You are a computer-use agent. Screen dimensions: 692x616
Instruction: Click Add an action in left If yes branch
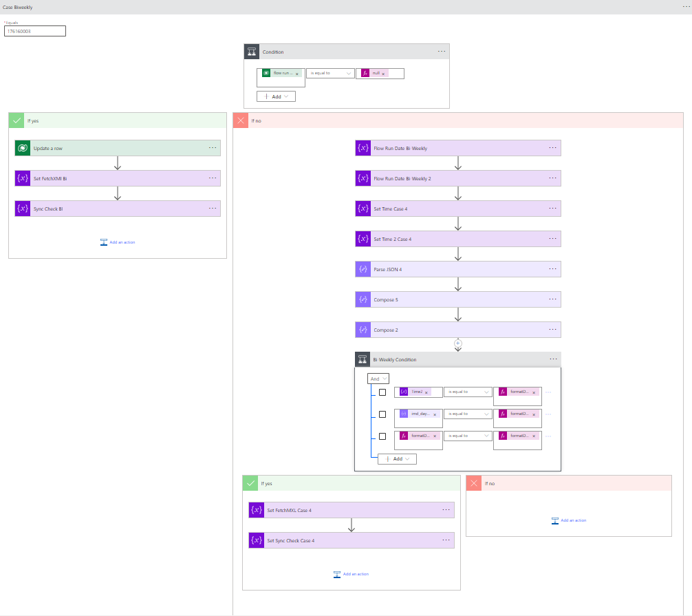point(118,242)
